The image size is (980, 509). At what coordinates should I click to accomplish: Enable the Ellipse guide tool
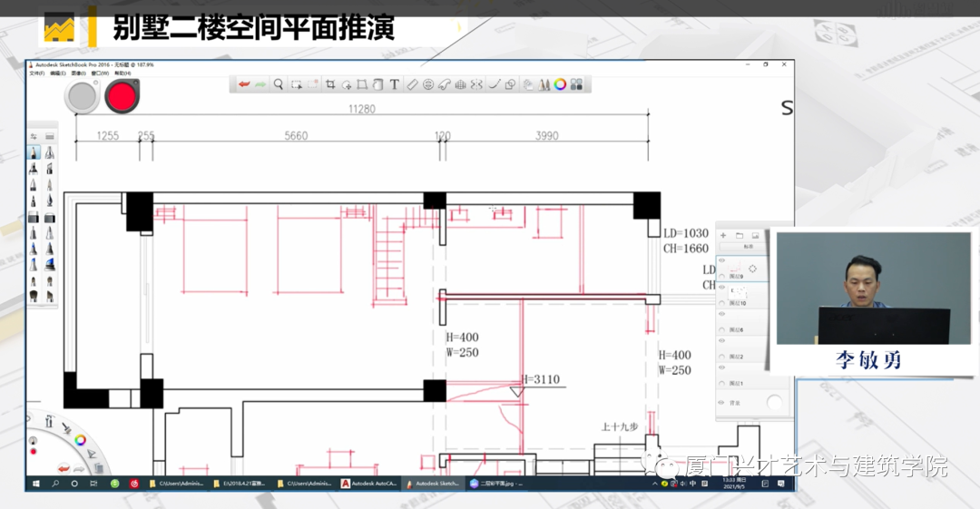(x=428, y=84)
